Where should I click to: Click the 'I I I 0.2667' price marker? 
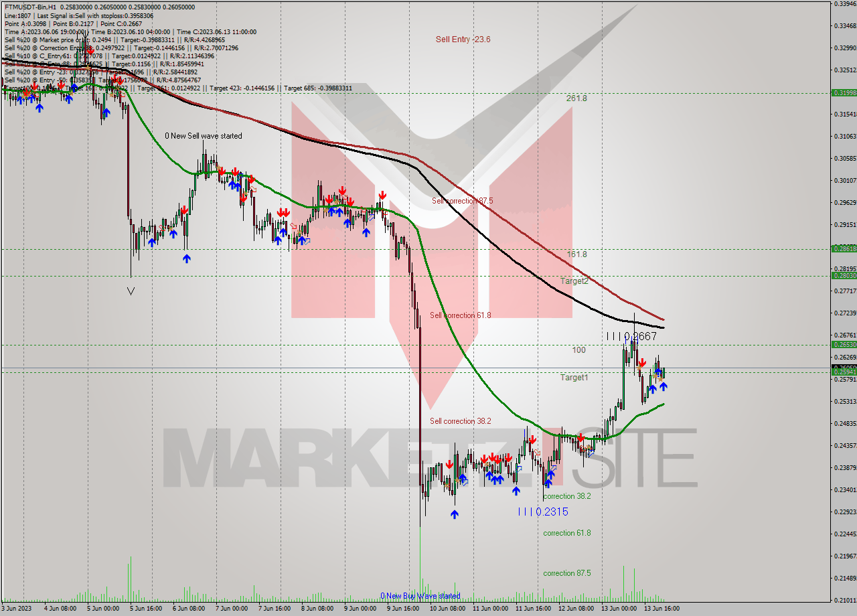point(631,337)
